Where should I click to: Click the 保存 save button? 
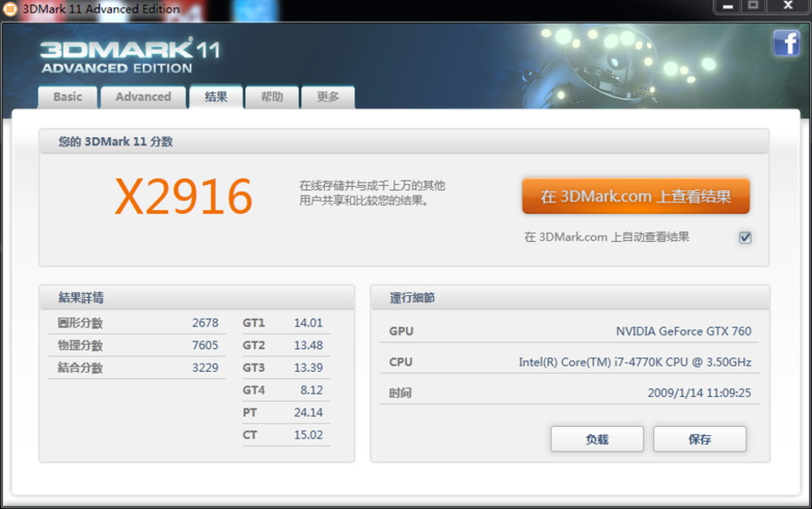click(x=700, y=439)
